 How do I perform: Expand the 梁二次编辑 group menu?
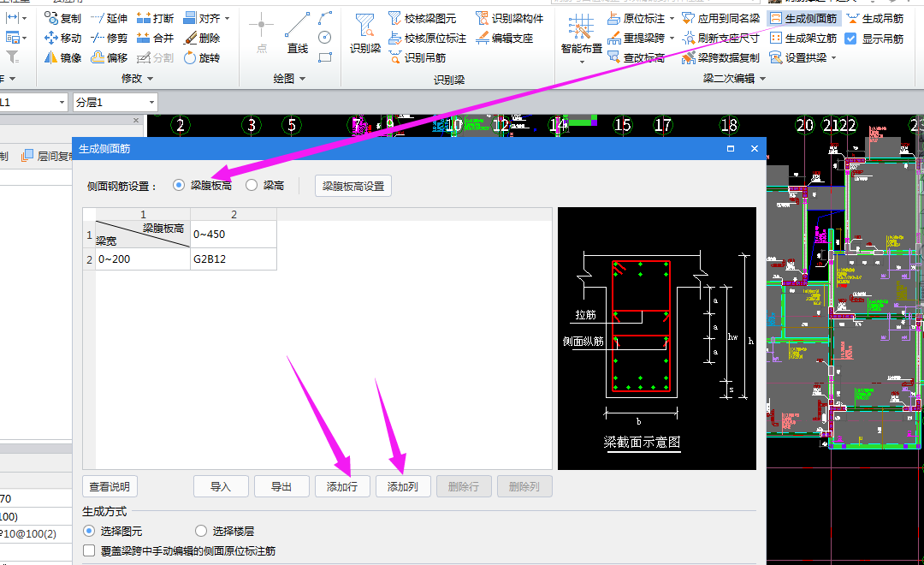(x=734, y=79)
